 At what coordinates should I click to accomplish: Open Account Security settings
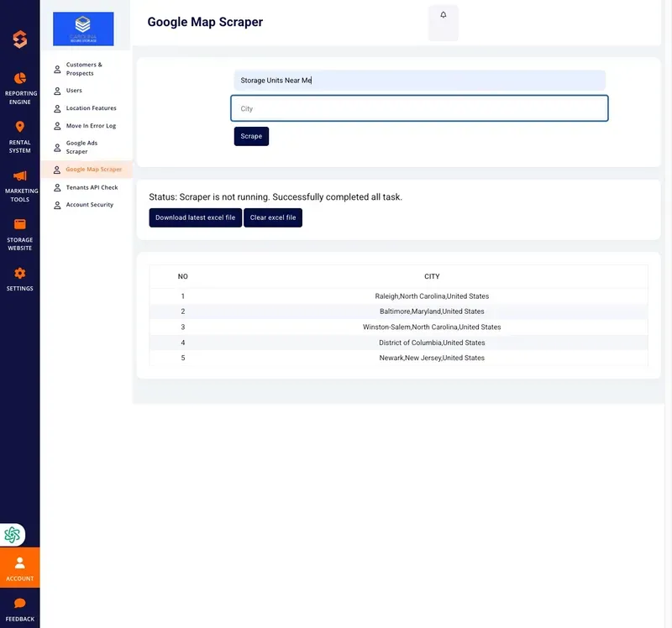90,205
